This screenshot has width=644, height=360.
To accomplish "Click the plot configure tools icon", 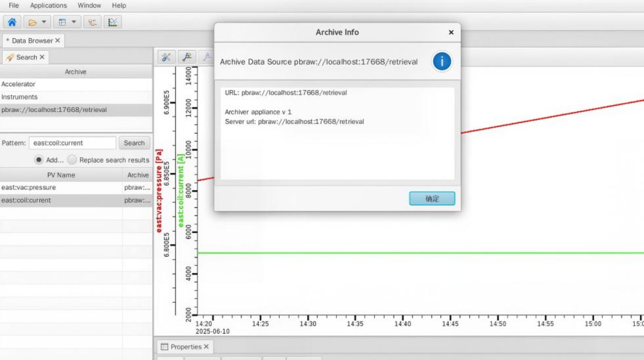I will 166,57.
